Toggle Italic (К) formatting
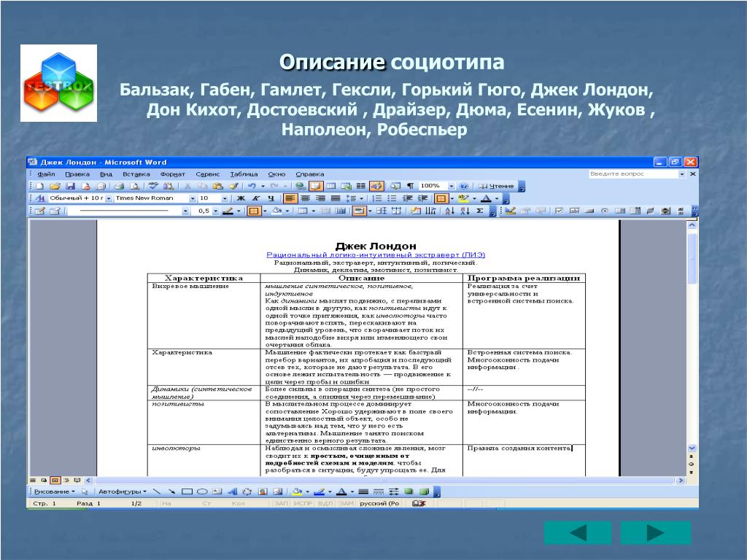 click(x=256, y=198)
